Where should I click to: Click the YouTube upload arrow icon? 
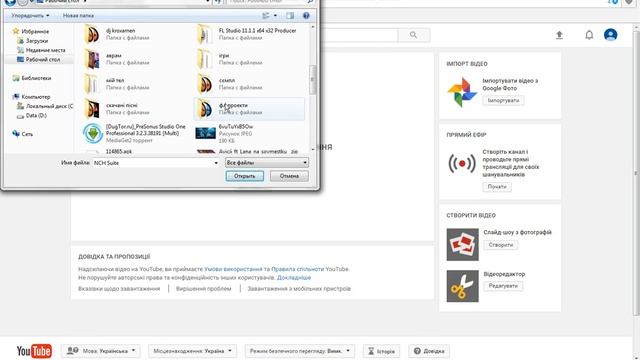pos(559,35)
